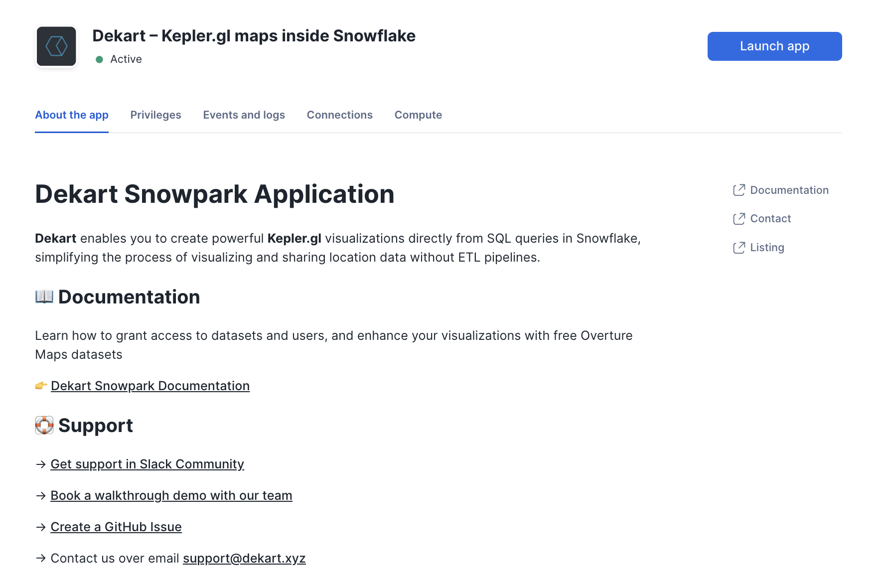Click the external-link icon beside Listing
Viewport: 887px width, 588px height.
tap(739, 248)
